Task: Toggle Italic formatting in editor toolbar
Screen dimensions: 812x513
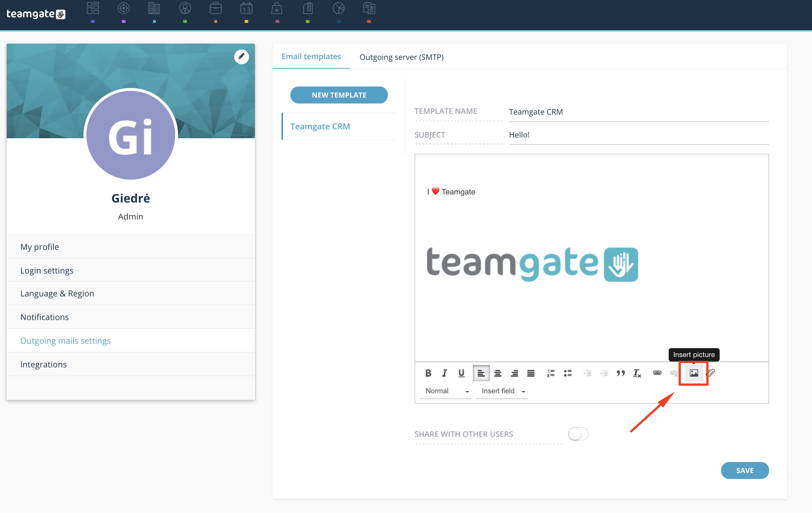Action: (444, 373)
